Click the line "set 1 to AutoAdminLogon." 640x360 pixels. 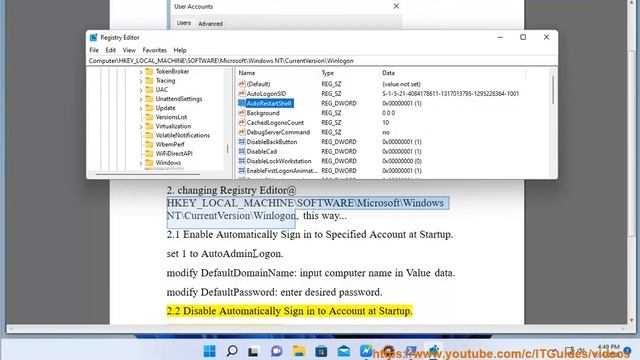pyautogui.click(x=224, y=253)
